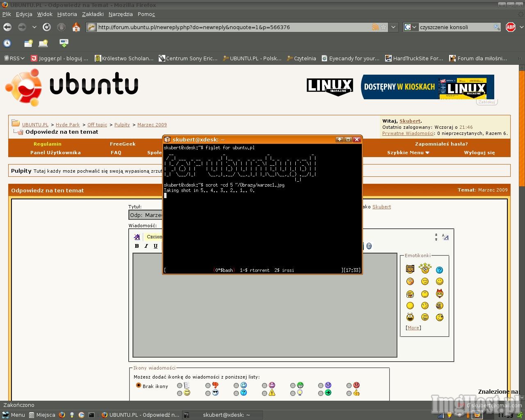Launch Firefox from the bottom panel icon
The image size is (525, 420).
62,415
